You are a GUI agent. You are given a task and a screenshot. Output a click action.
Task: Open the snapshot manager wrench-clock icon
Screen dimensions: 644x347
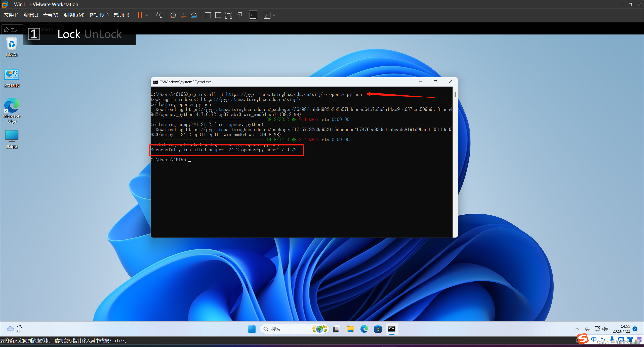tap(194, 15)
